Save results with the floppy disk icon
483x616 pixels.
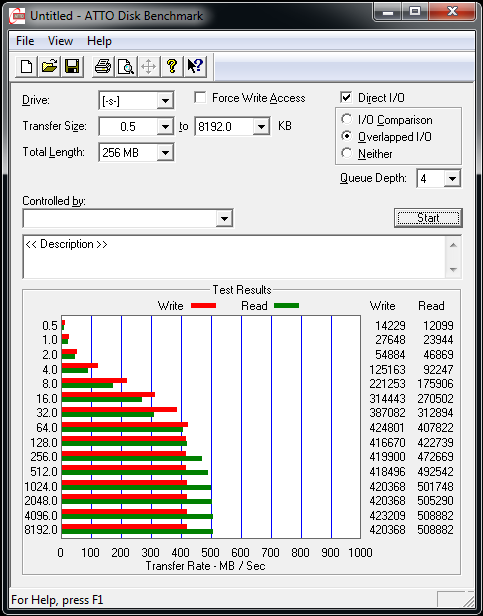click(72, 66)
